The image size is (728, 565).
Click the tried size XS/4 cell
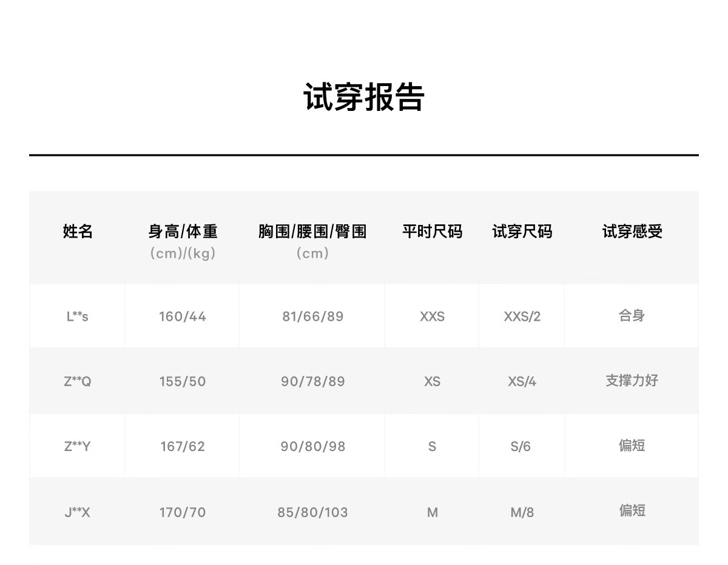tap(522, 381)
